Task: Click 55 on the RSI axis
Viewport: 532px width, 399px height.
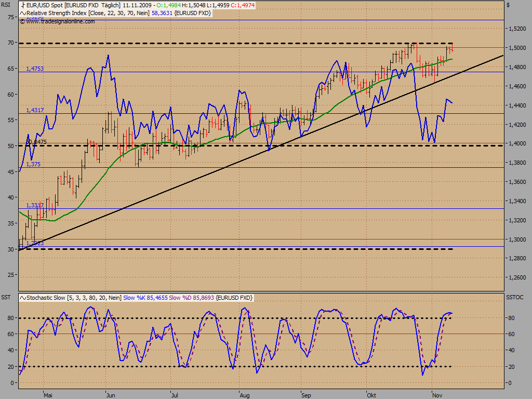Action: (10, 120)
